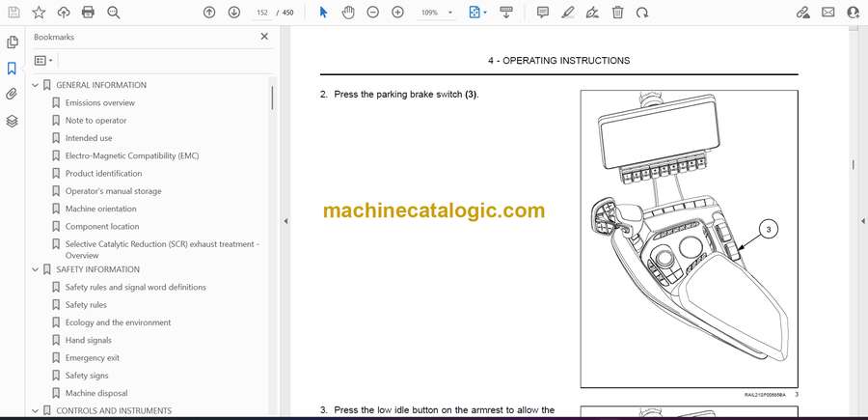
Task: Collapse the GENERAL INFORMATION bookmark section
Action: tap(36, 85)
